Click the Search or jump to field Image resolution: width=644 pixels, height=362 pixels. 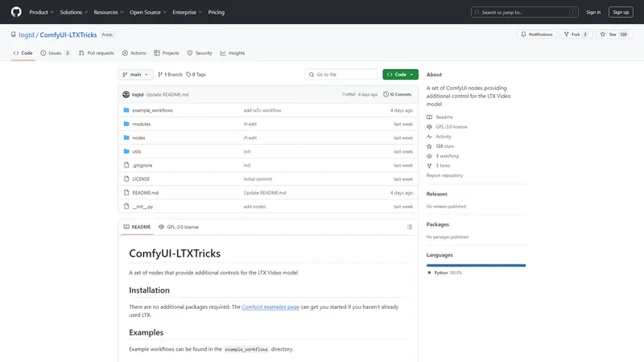click(x=525, y=12)
